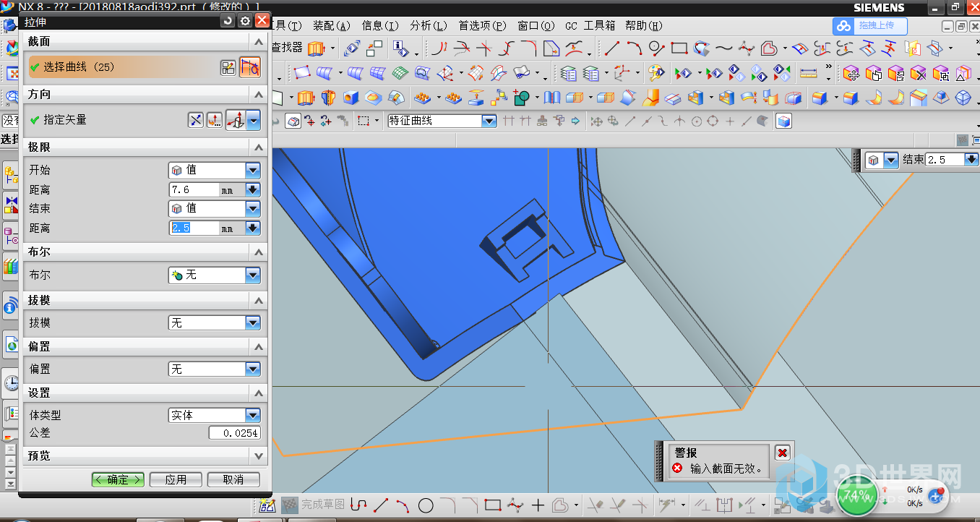Click the 公差 field 0.0254

pos(234,433)
